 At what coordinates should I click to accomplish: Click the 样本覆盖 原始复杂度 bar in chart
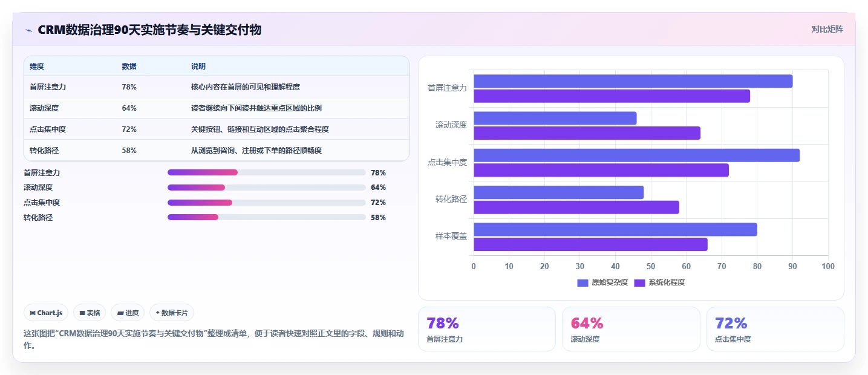[x=615, y=229]
